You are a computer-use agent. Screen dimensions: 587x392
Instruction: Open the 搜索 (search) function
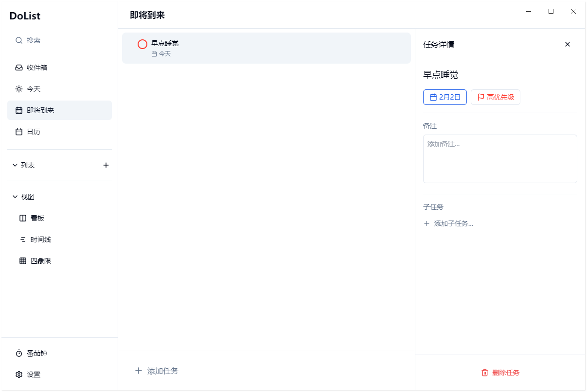[34, 40]
